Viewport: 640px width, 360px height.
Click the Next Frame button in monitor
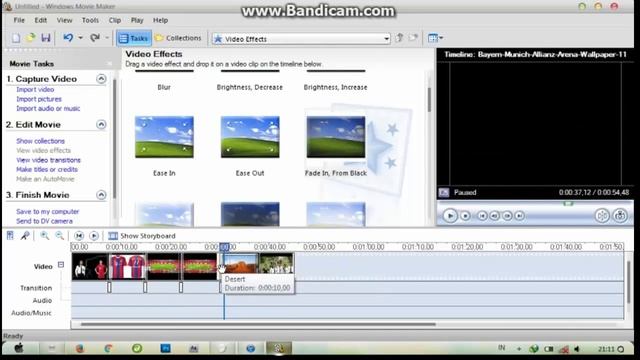(507, 216)
